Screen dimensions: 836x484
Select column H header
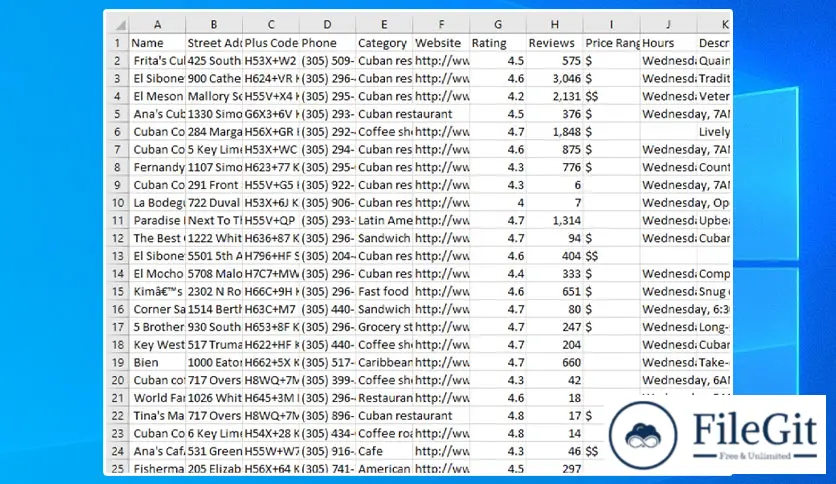tap(554, 25)
